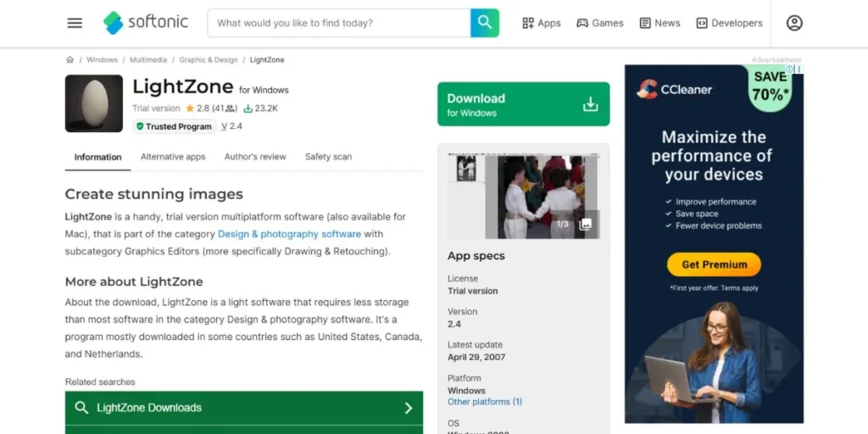Open the hamburger menu

tap(75, 23)
